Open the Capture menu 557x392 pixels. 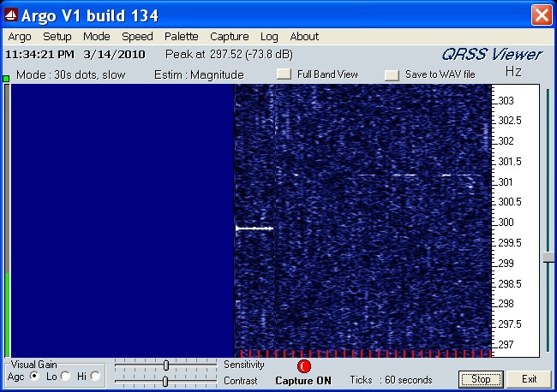click(230, 37)
